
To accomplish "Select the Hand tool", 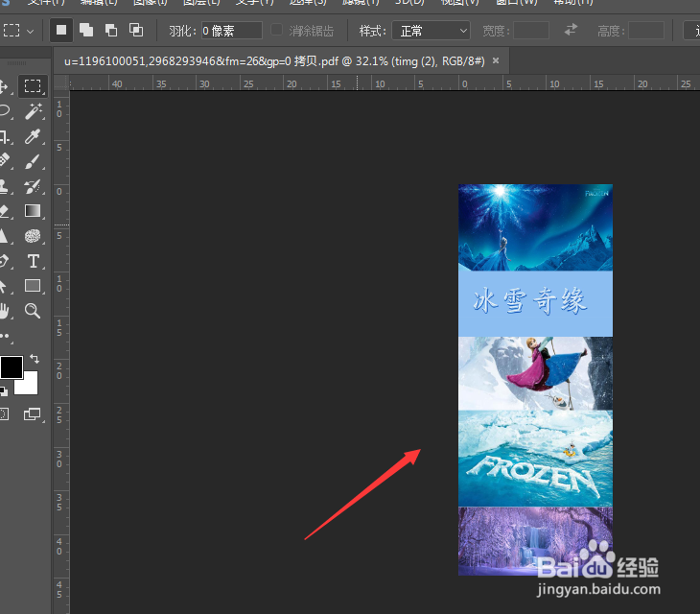I will pos(4,311).
